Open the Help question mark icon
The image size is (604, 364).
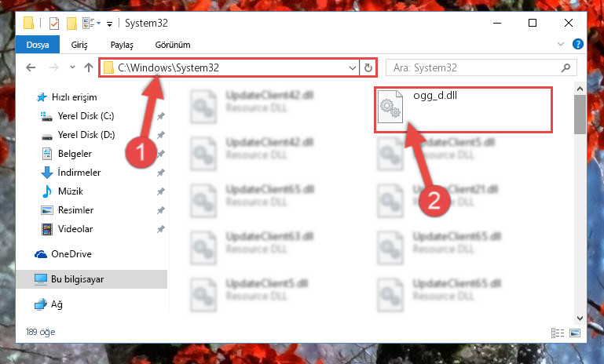click(x=578, y=44)
